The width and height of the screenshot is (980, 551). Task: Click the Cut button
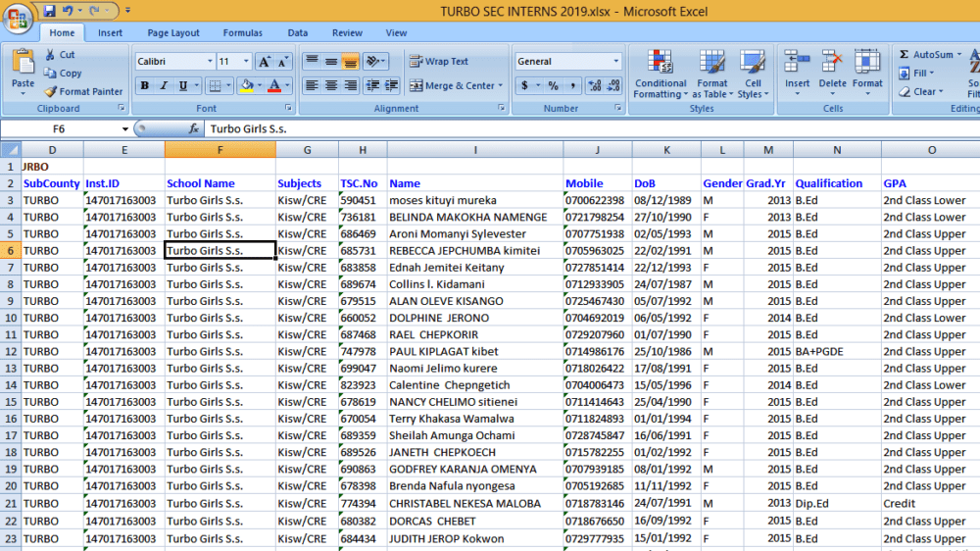tap(60, 54)
